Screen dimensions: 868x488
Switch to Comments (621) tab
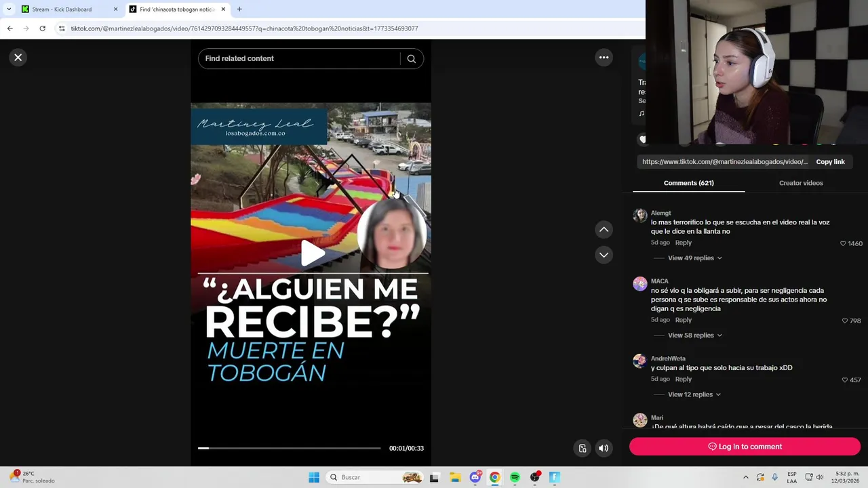click(688, 183)
